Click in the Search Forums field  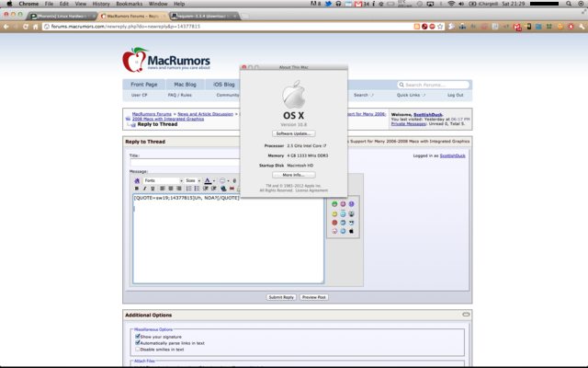point(433,85)
